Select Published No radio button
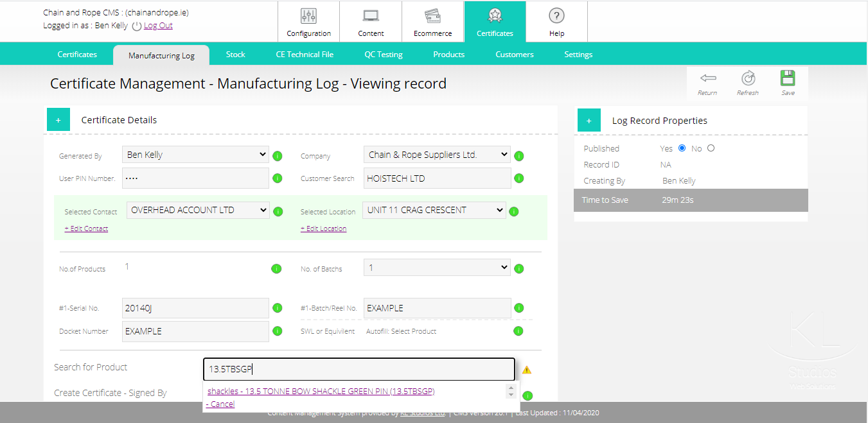 tap(711, 148)
